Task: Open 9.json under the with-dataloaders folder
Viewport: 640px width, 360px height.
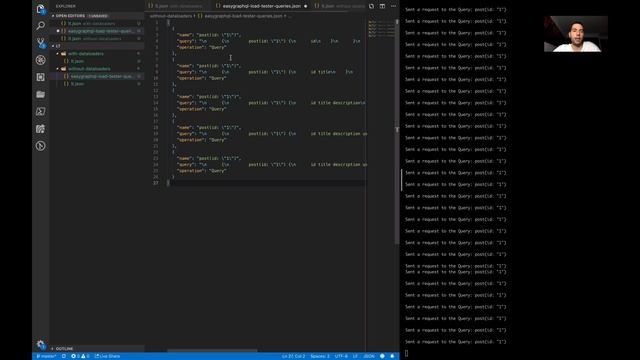Action: [98, 61]
